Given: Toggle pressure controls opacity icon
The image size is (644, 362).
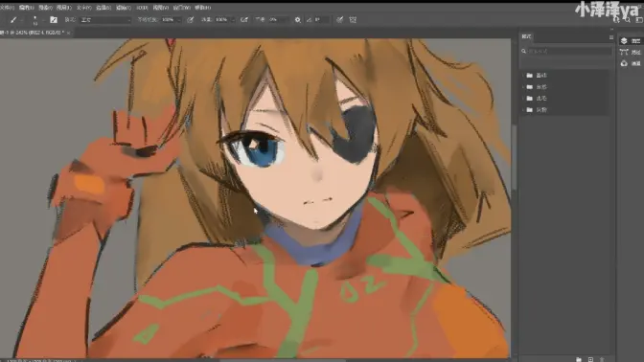Looking at the screenshot, I should tap(190, 20).
